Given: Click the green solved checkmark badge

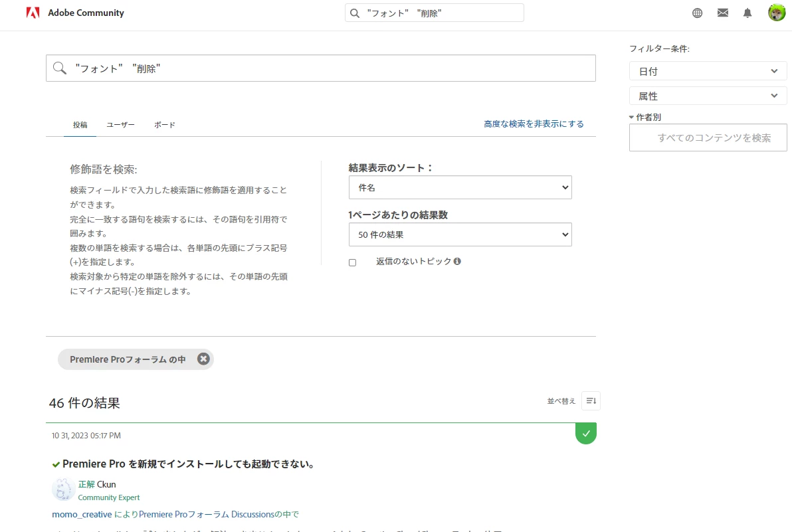Looking at the screenshot, I should tap(586, 433).
